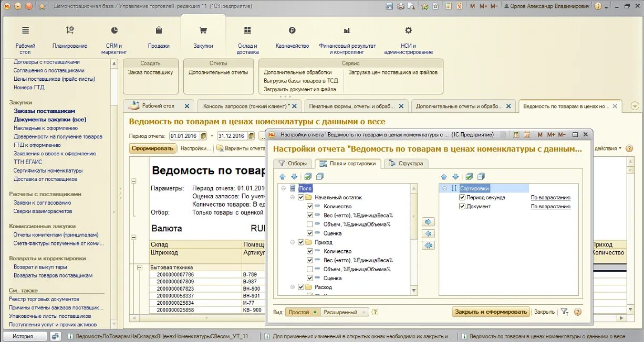Viewport: 644px width, 342px height.
Task: Change По возрастанию for Период секунда
Action: click(550, 198)
